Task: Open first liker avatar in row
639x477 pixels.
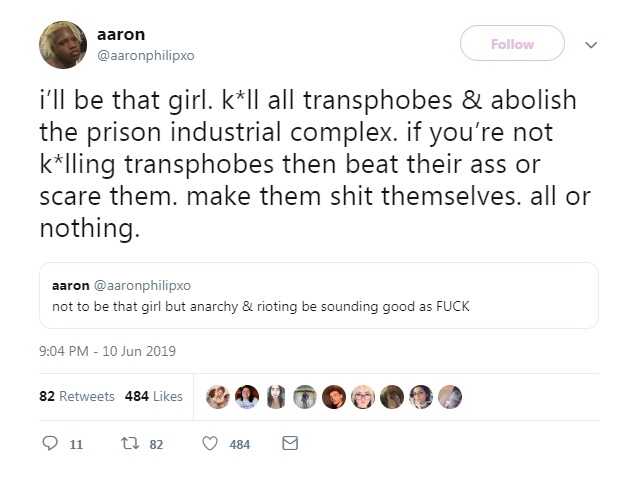Action: pos(218,397)
